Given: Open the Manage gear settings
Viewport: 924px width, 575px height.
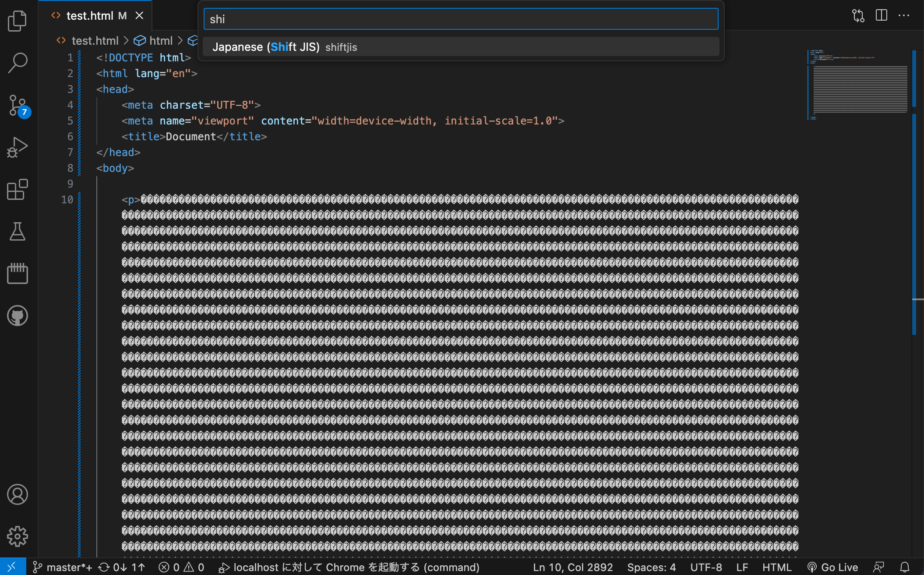Looking at the screenshot, I should click(x=18, y=536).
